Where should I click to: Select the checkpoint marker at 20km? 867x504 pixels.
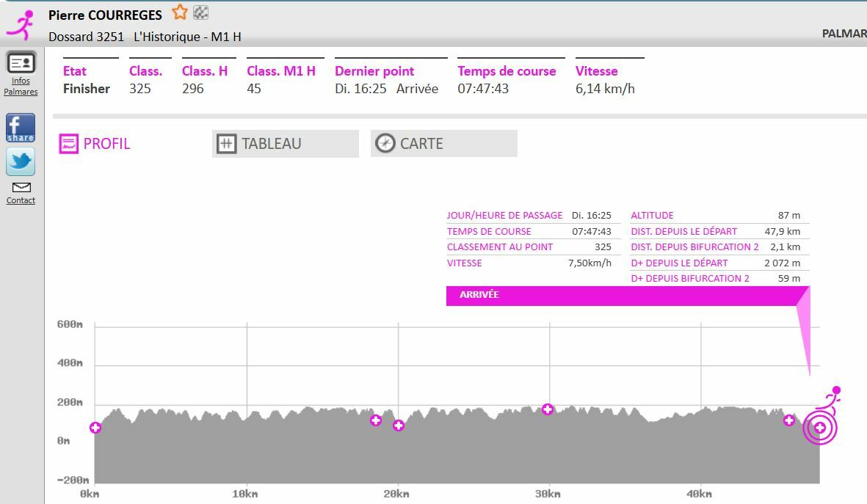click(398, 426)
